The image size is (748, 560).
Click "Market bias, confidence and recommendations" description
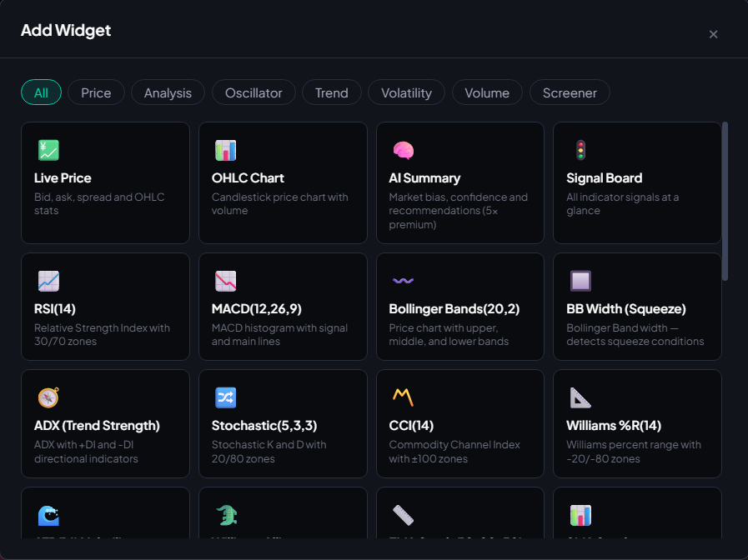pyautogui.click(x=458, y=211)
